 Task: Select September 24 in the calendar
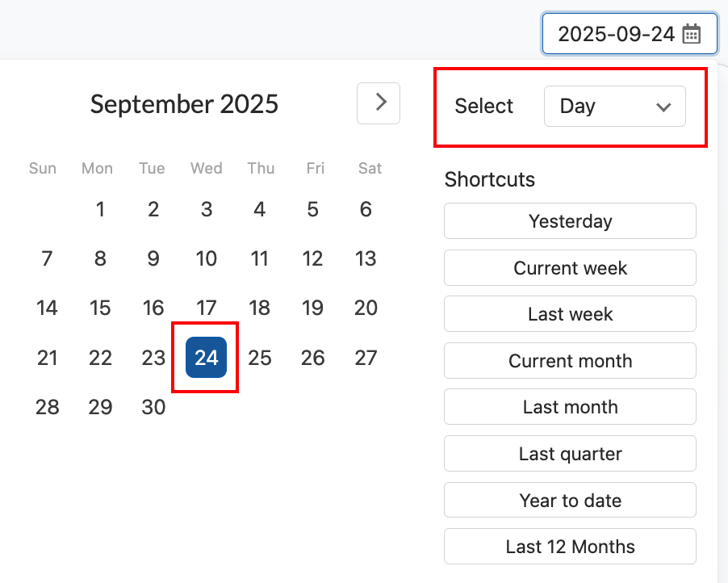[206, 357]
